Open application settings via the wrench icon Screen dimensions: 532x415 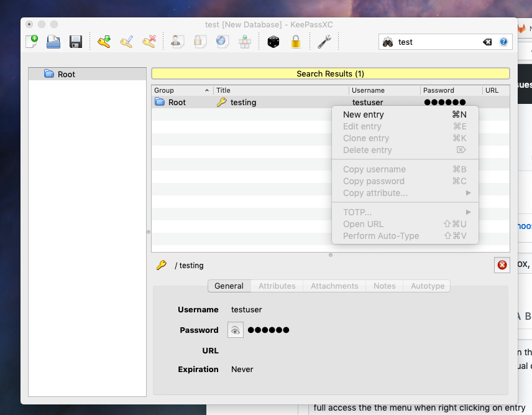click(x=324, y=42)
